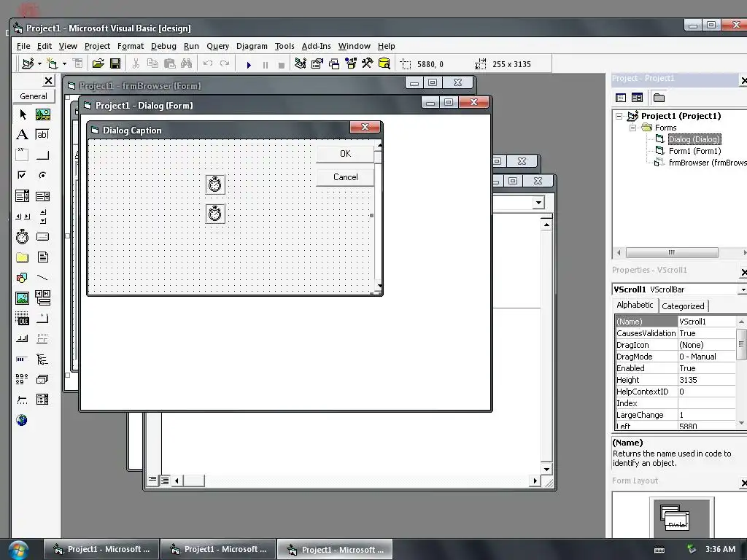Select the ComboBox control tool
The width and height of the screenshot is (747, 560).
click(23, 195)
